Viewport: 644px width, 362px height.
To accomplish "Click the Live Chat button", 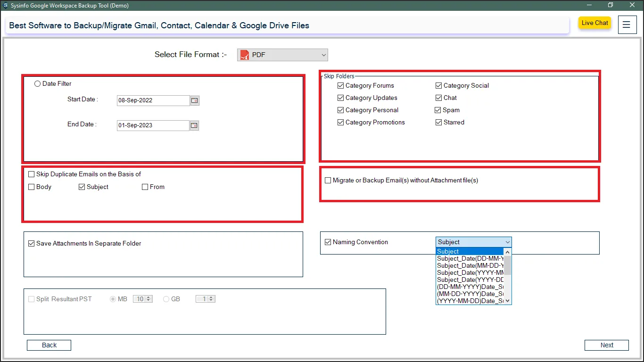I will pos(594,23).
